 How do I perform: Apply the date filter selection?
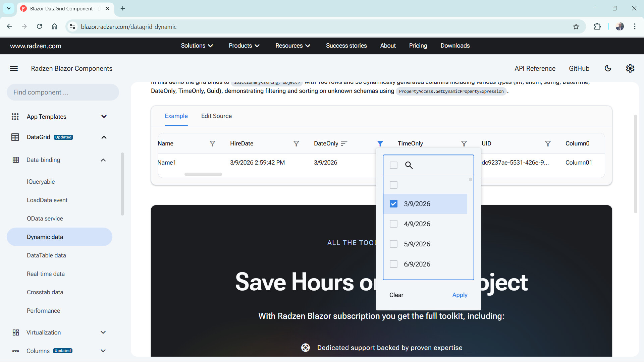point(460,295)
